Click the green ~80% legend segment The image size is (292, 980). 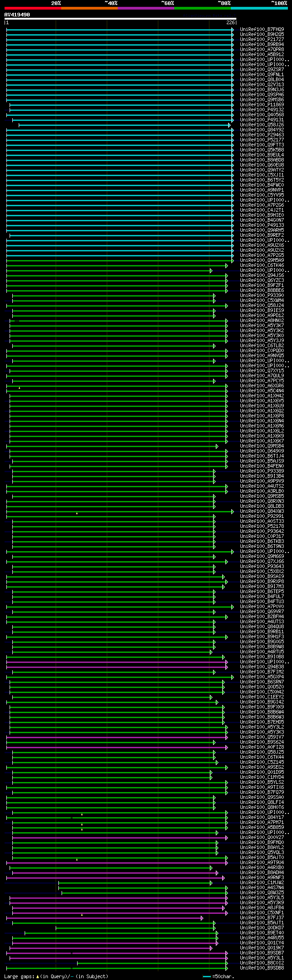coord(203,8)
